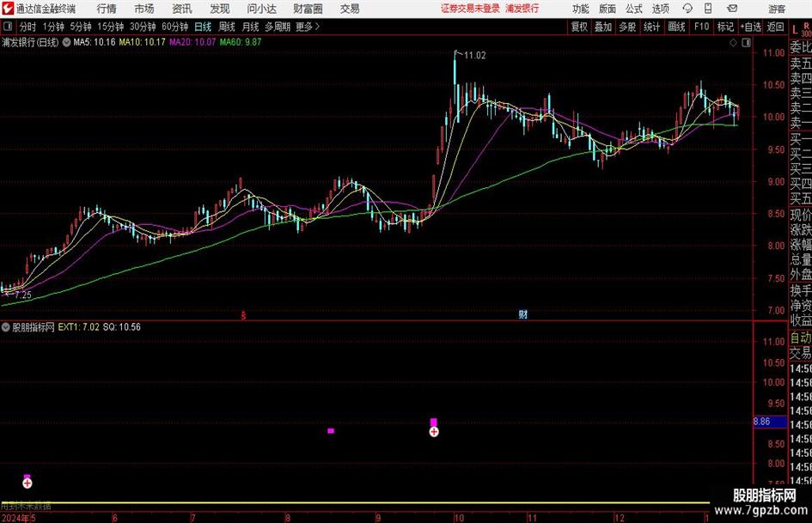The image size is (812, 523).
Task: Open the 发现 menu
Action: pos(220,9)
